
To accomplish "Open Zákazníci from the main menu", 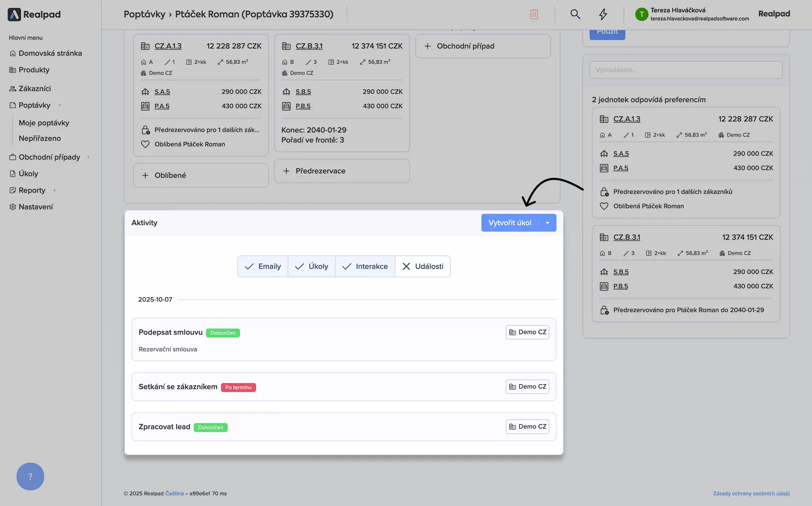I will [35, 89].
